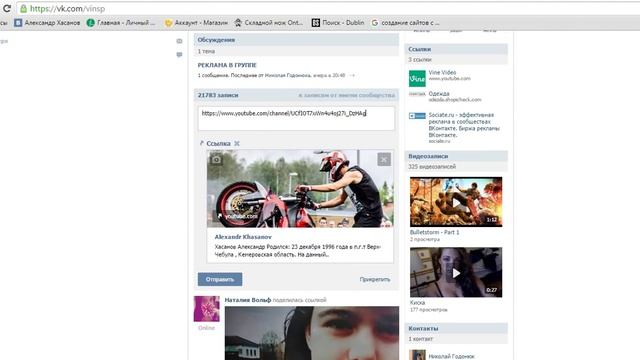Click the Vine Video green logo icon
Screen dimensions: 640x360
tap(417, 79)
